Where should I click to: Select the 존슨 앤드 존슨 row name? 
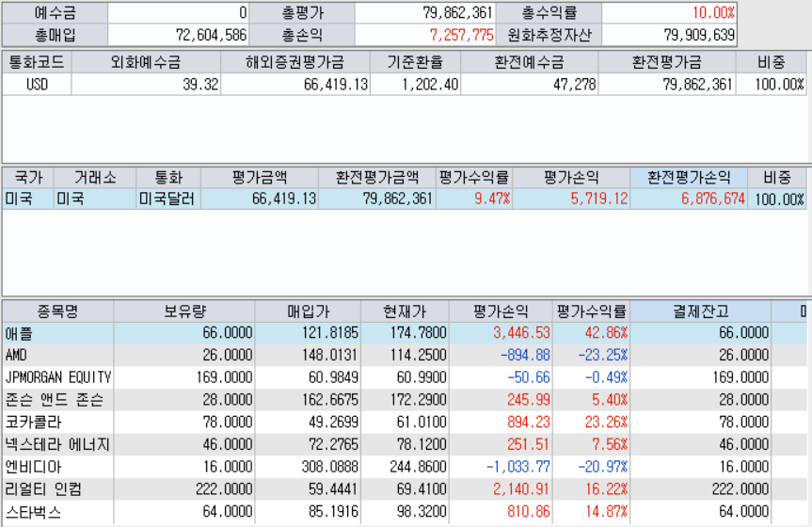(x=57, y=400)
